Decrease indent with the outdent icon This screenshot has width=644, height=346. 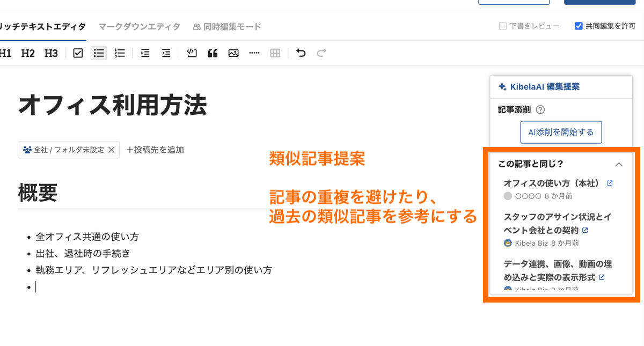[x=166, y=53]
